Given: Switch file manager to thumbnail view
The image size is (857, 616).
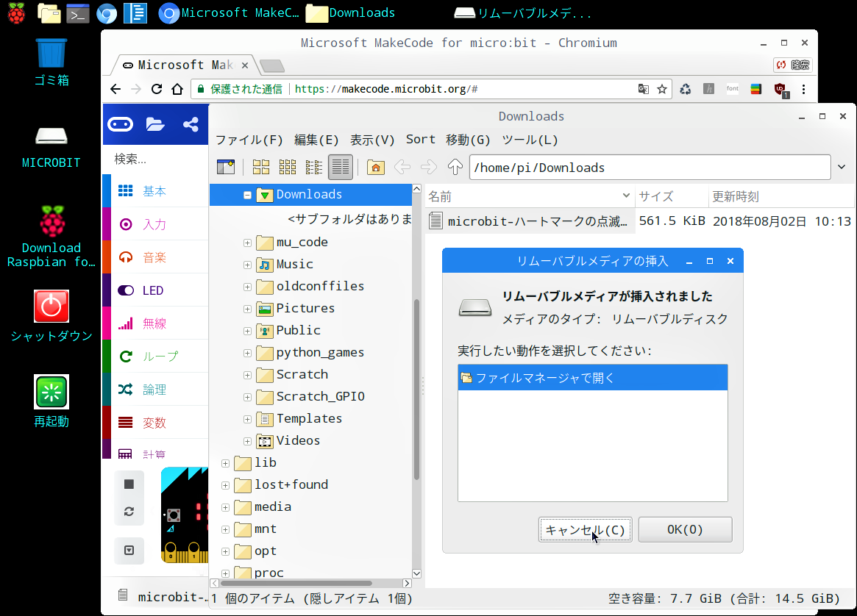Looking at the screenshot, I should click(288, 167).
